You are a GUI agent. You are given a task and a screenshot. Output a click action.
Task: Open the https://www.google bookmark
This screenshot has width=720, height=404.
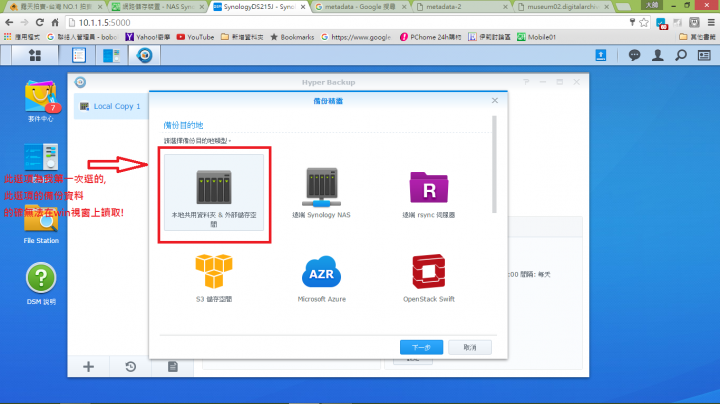click(356, 37)
